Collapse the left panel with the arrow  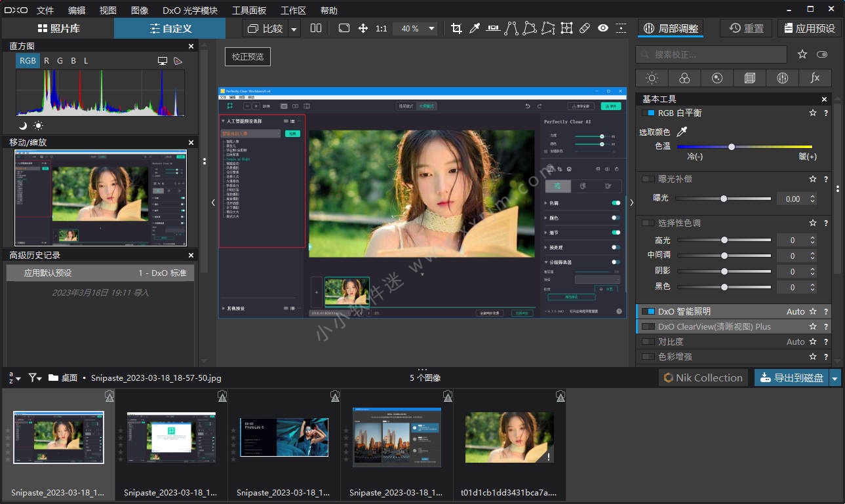(213, 203)
